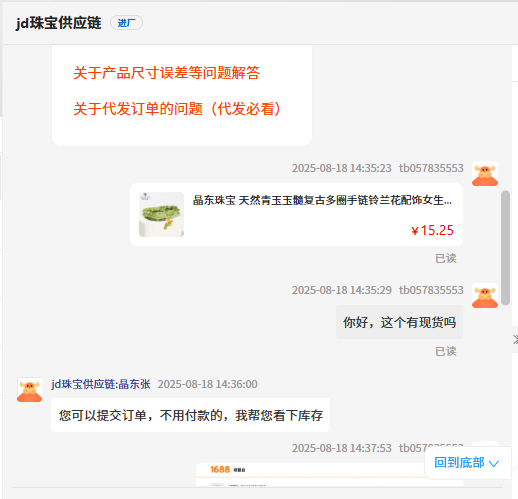Open 关于代发订单的问题 link
Viewport: 518px width, 499px height.
(x=177, y=109)
